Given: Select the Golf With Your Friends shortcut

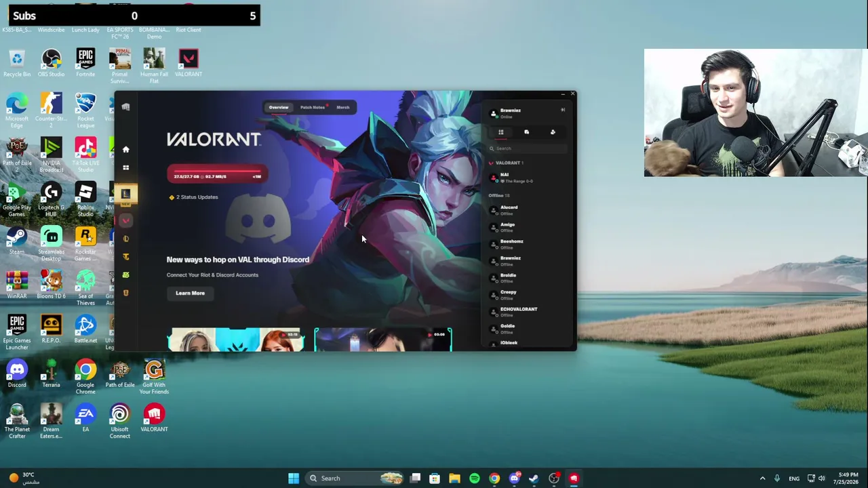Looking at the screenshot, I should click(x=154, y=377).
